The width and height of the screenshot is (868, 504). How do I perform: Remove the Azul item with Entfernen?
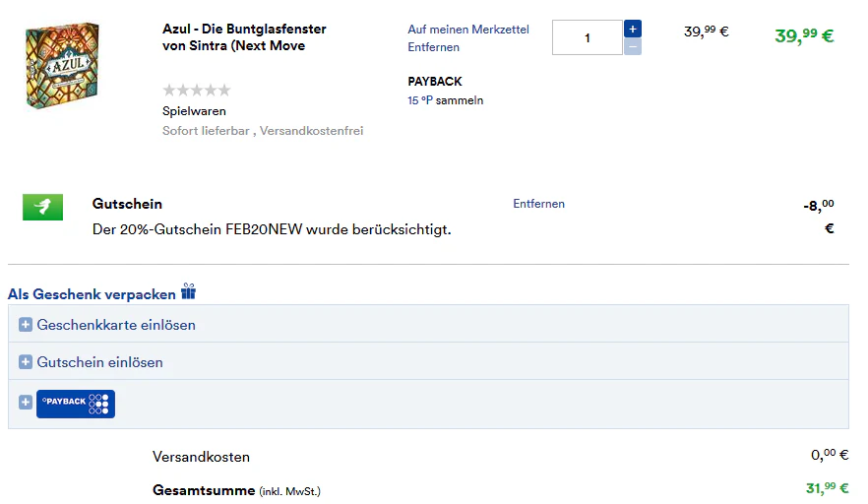(x=433, y=47)
